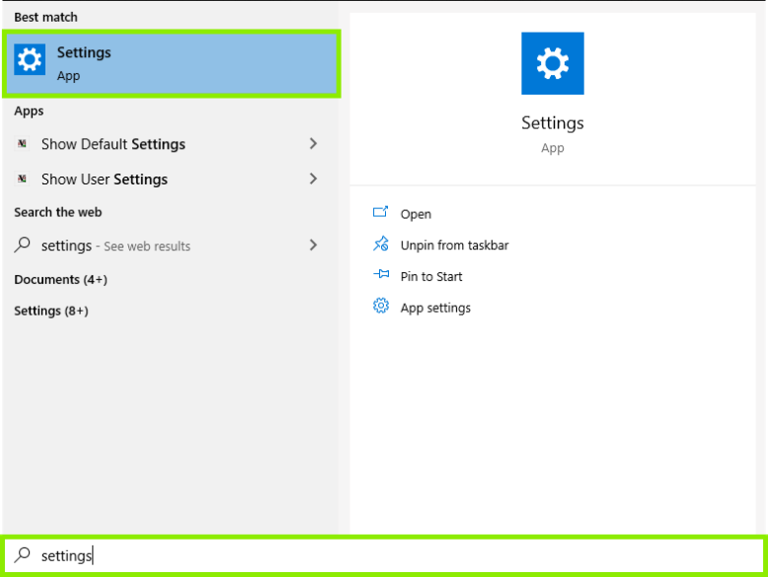
Task: Click the Pin to Start pin icon
Action: (x=380, y=276)
